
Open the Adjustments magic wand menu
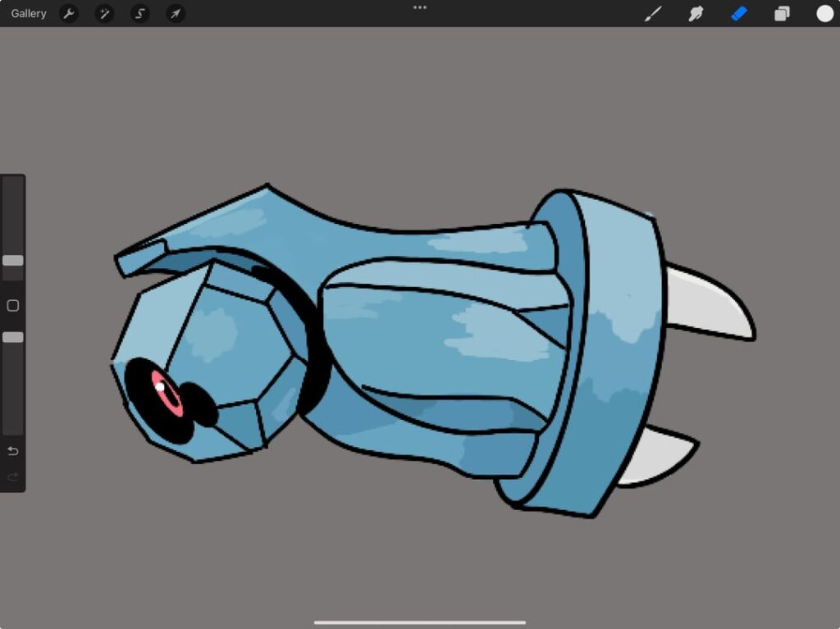coord(104,13)
